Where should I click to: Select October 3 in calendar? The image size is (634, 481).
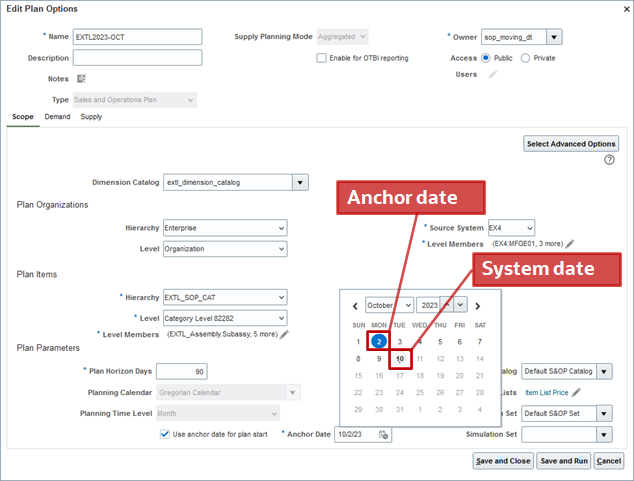tap(399, 342)
